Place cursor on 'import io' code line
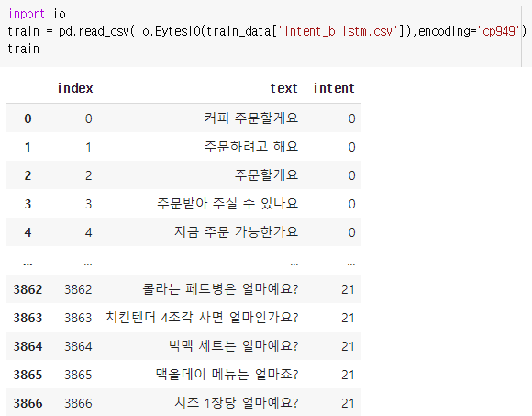 click(x=37, y=14)
